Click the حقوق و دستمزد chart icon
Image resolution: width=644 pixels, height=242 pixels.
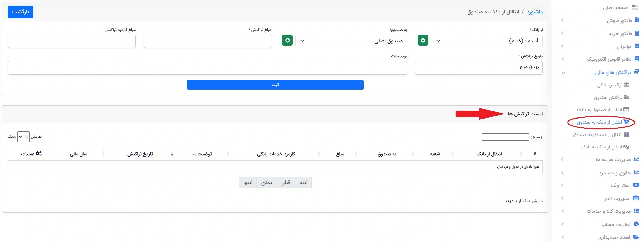pyautogui.click(x=636, y=172)
